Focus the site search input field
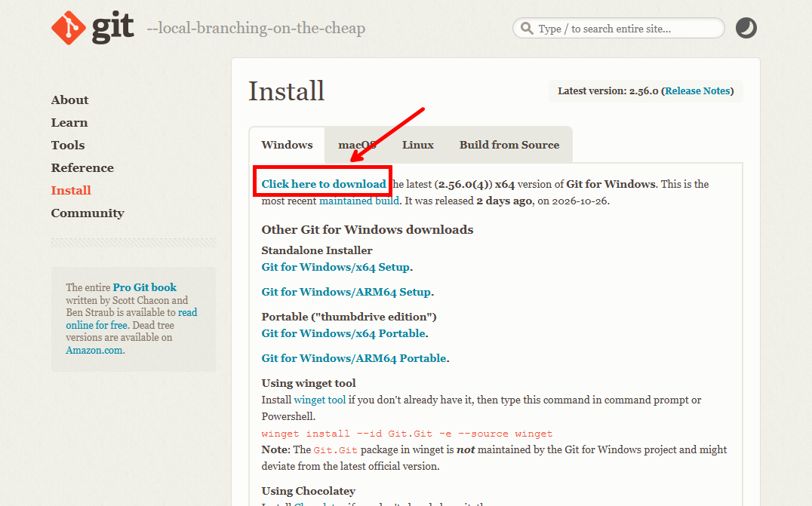The image size is (812, 506). point(618,28)
